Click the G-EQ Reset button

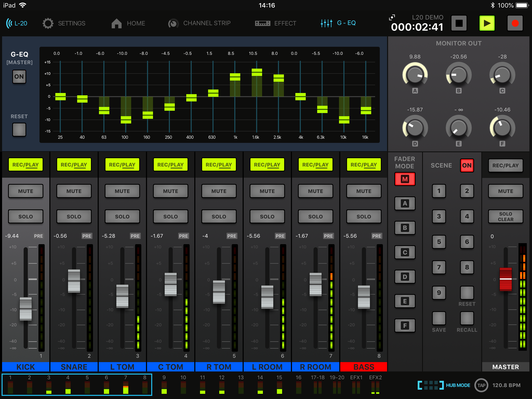19,130
